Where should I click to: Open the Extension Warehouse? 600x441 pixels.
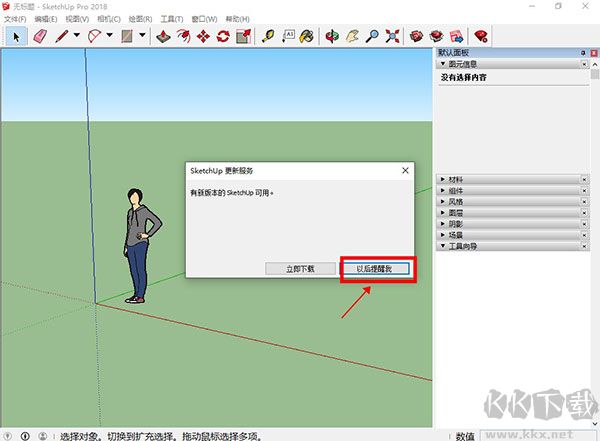click(437, 36)
